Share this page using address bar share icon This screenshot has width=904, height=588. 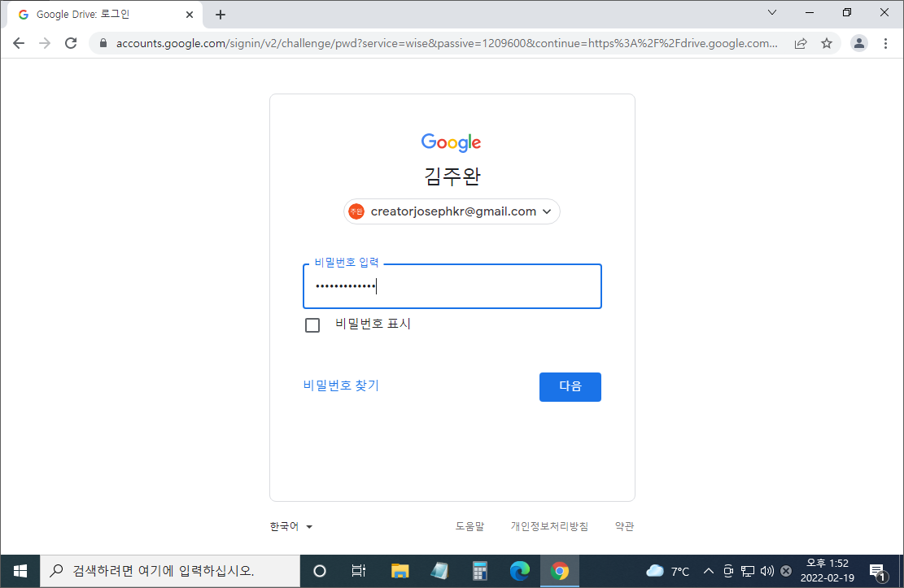pos(800,43)
